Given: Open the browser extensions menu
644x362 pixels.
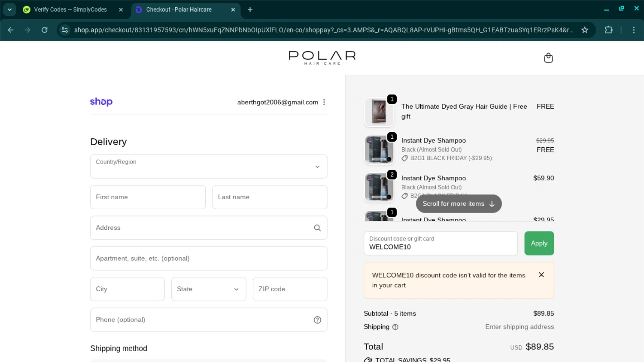Looking at the screenshot, I should pos(608,30).
